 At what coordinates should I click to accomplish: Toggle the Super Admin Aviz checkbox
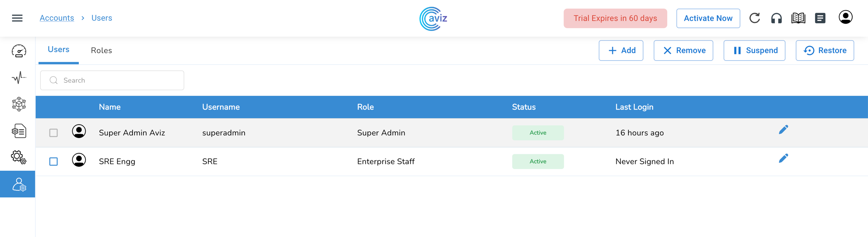click(x=53, y=133)
